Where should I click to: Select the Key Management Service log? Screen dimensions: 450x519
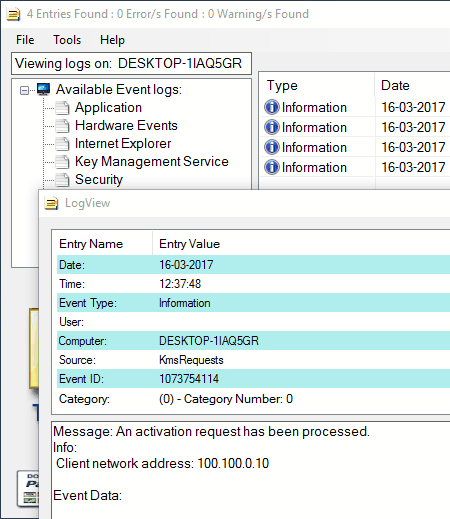pyautogui.click(x=152, y=162)
